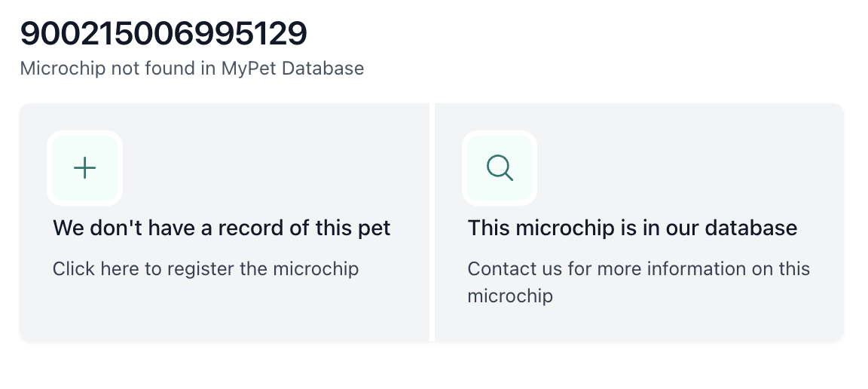Click the vertical divider between the two cards
Viewport: 868px width, 389px height.
[432, 222]
